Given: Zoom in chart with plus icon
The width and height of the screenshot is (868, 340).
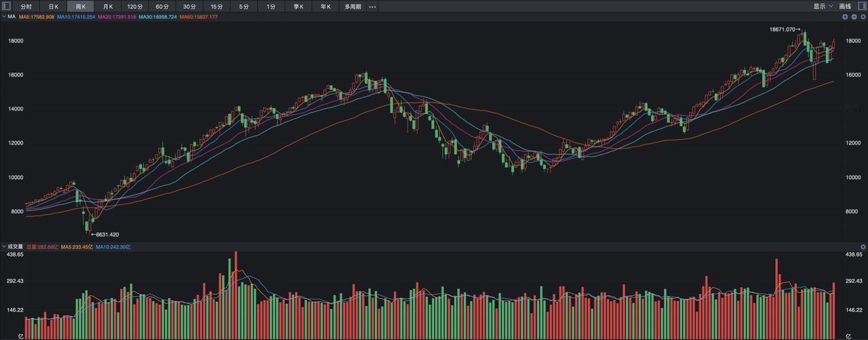Looking at the screenshot, I should [846, 16].
